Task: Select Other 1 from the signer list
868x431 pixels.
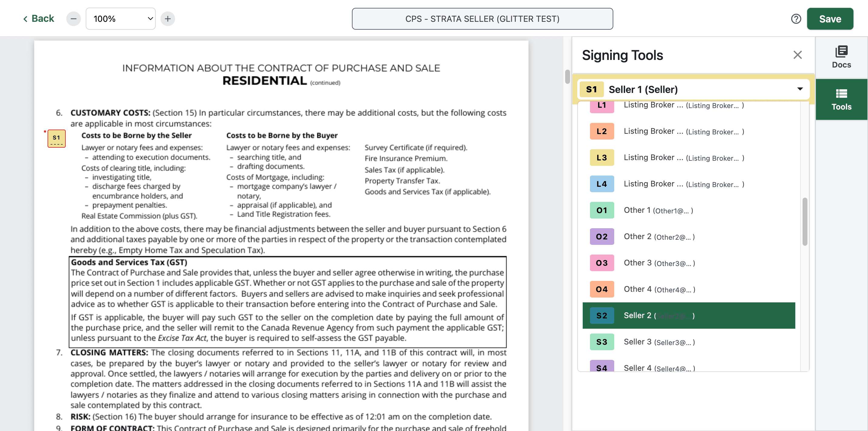Action: pos(689,210)
